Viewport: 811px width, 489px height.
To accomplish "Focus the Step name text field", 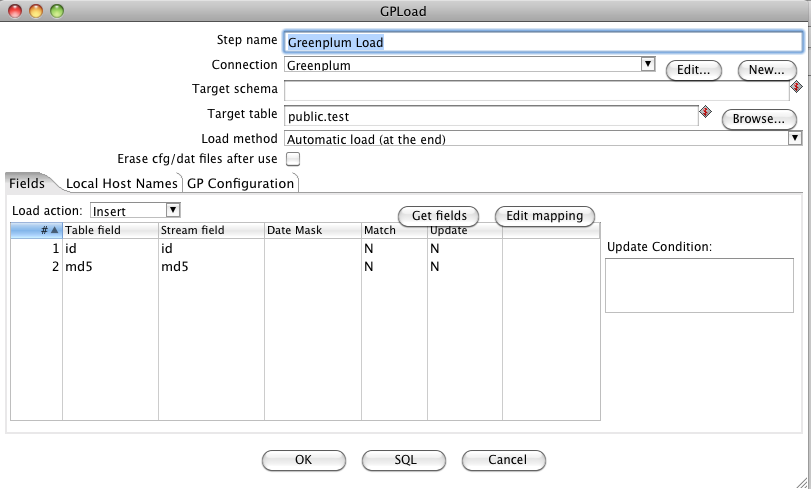I will 542,42.
